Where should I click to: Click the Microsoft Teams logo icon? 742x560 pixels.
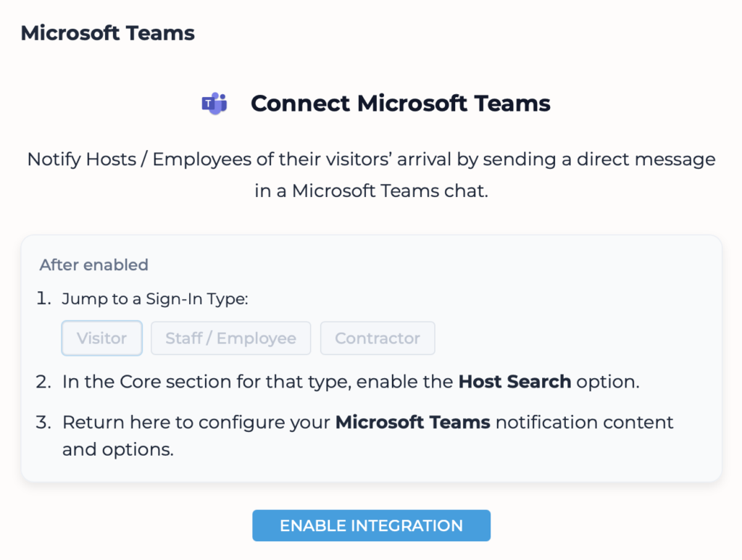[x=214, y=104]
